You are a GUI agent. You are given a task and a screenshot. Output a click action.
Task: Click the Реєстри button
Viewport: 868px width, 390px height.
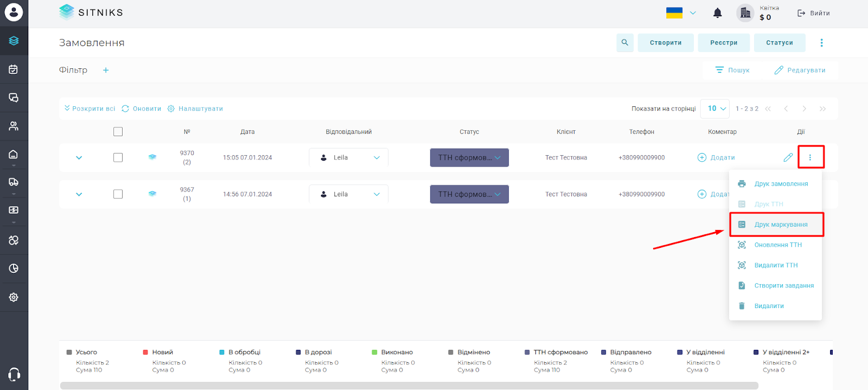(x=724, y=42)
